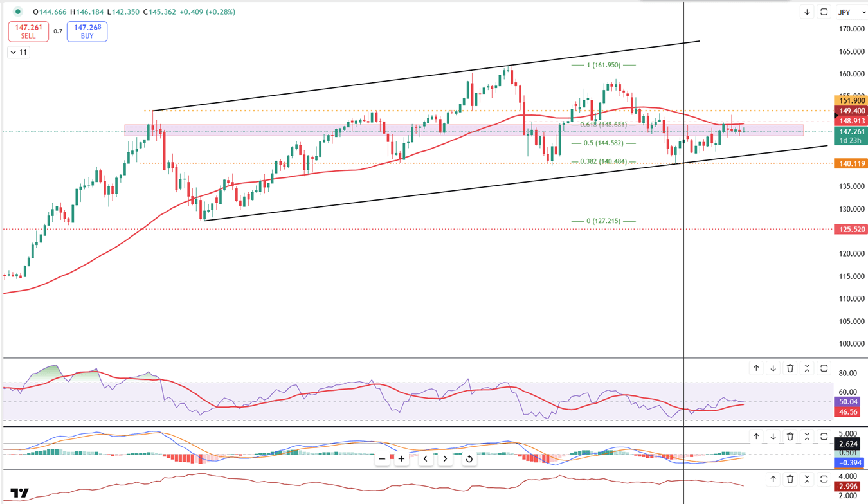Click the orange 140.119 price level label
This screenshot has height=504, width=868.
point(850,164)
